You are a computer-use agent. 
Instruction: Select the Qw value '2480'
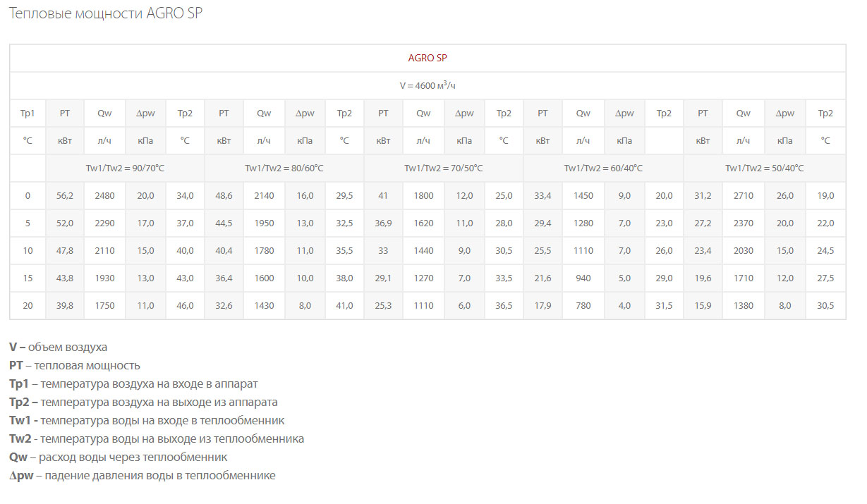tap(104, 195)
